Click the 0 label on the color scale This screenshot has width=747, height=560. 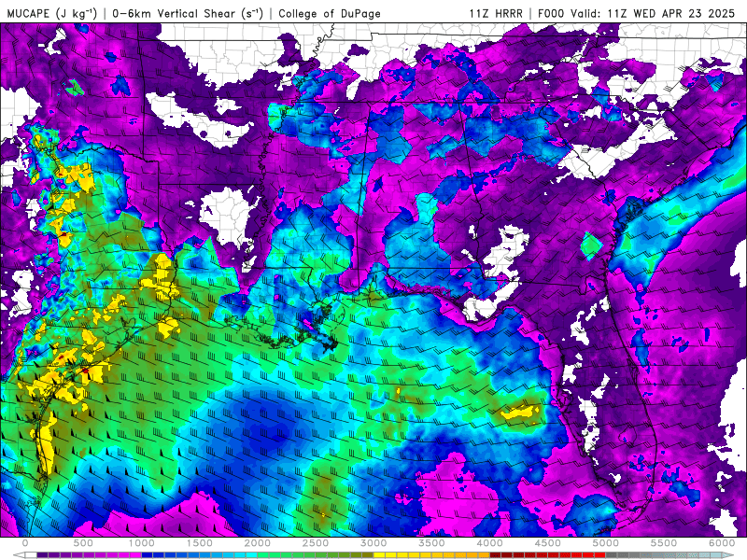(x=25, y=543)
